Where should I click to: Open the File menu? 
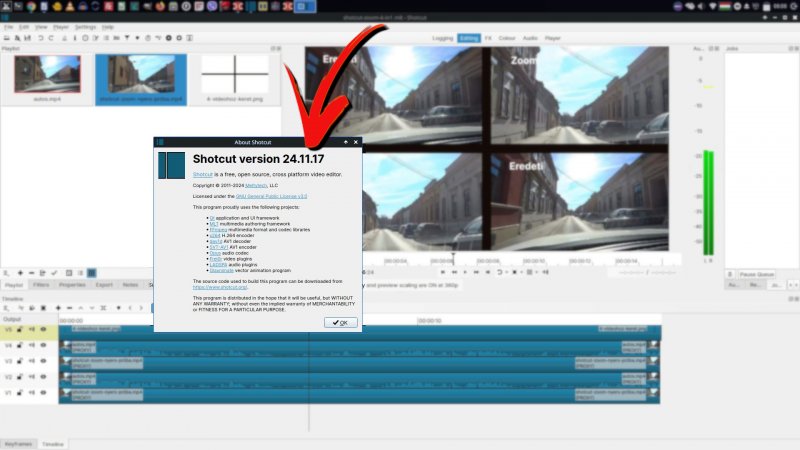[x=9, y=27]
